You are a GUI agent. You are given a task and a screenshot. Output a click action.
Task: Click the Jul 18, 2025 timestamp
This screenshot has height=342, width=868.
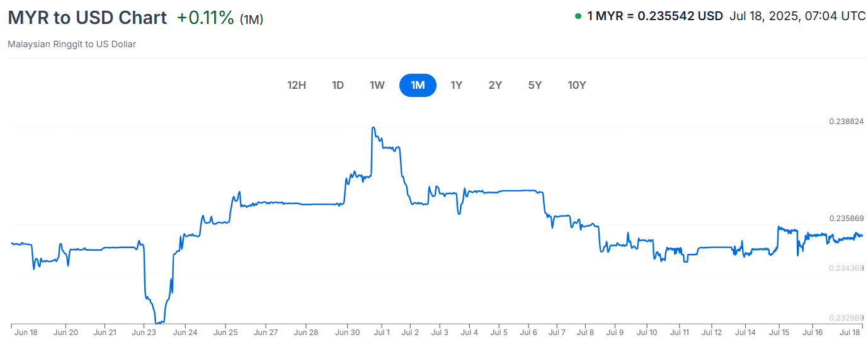pos(797,16)
